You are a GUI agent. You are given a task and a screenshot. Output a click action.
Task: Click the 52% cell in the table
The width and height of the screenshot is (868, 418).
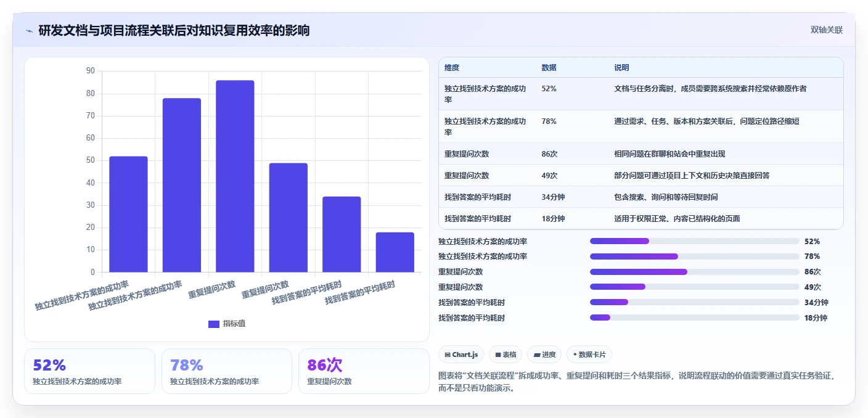click(549, 89)
